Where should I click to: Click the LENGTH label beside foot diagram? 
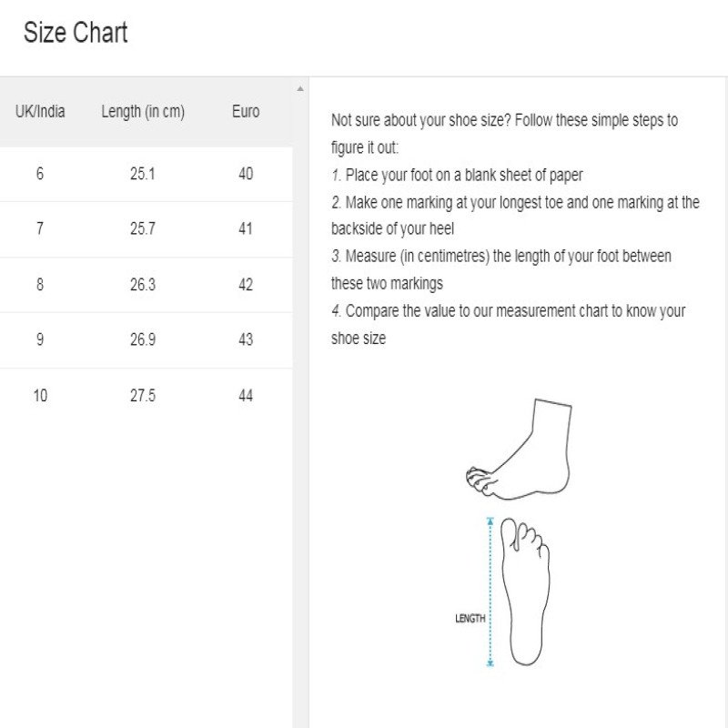pyautogui.click(x=470, y=619)
